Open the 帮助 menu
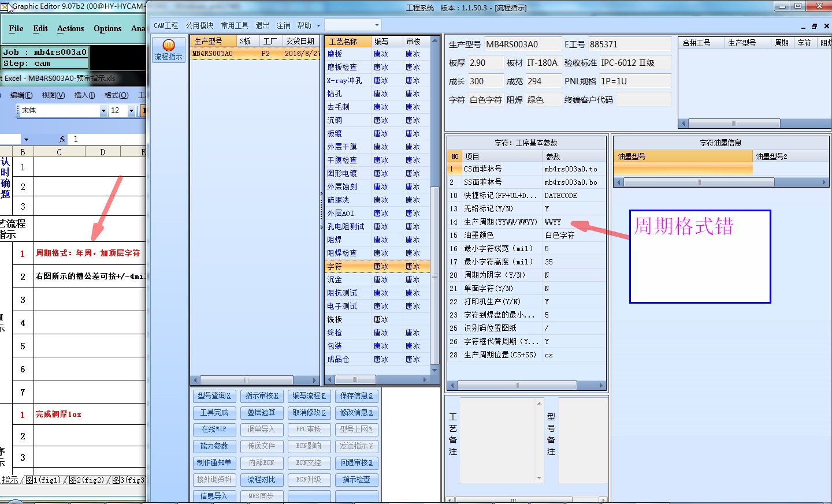 click(304, 25)
